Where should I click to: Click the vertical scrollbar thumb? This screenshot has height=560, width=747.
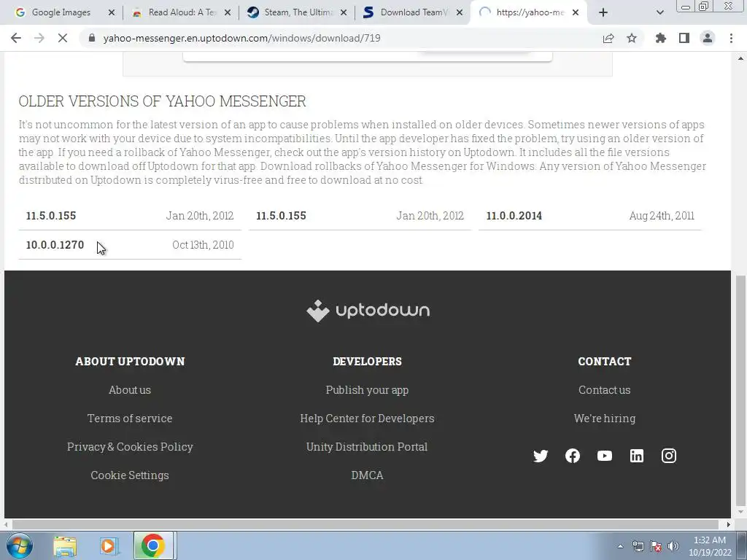(741, 391)
